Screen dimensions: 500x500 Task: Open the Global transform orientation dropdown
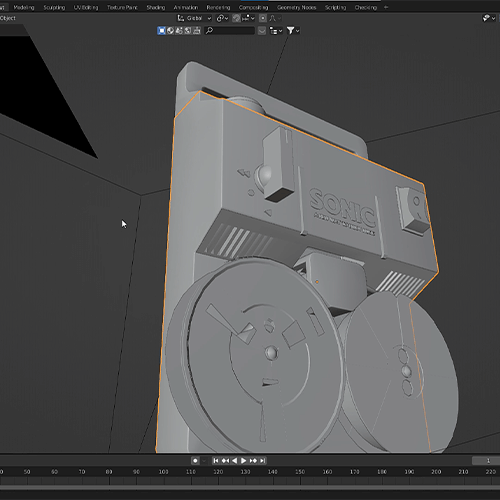[194, 18]
